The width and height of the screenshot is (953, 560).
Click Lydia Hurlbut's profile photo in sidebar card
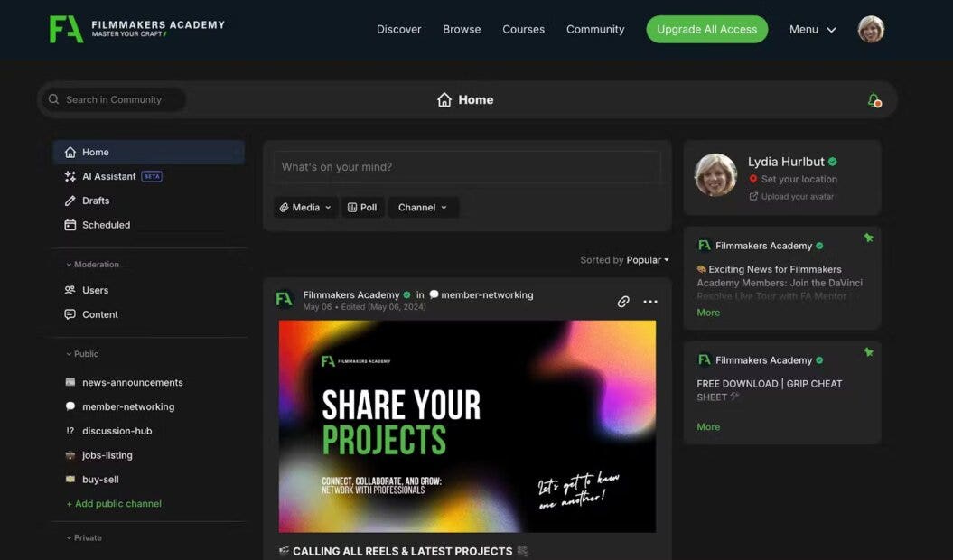715,175
